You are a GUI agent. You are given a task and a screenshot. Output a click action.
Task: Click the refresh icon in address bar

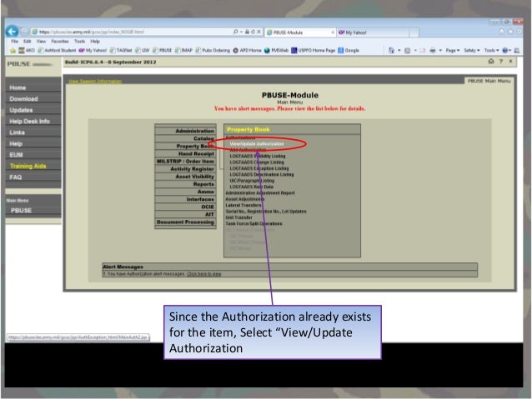(x=253, y=32)
